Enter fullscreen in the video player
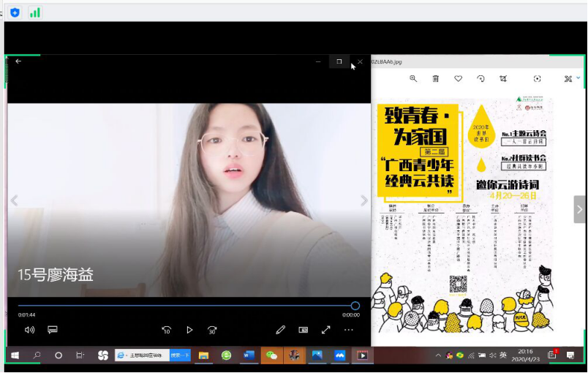Screen dimensions: 588x373 tap(326, 330)
